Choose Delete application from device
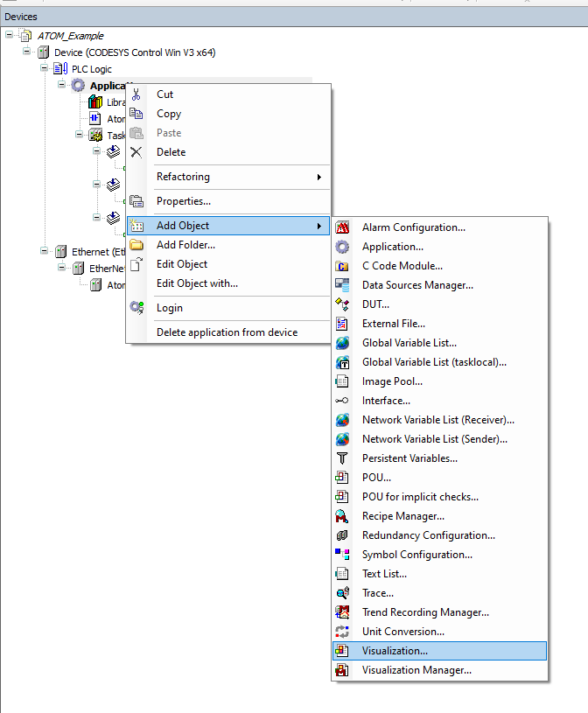Viewport: 588px width, 713px height. [x=227, y=332]
